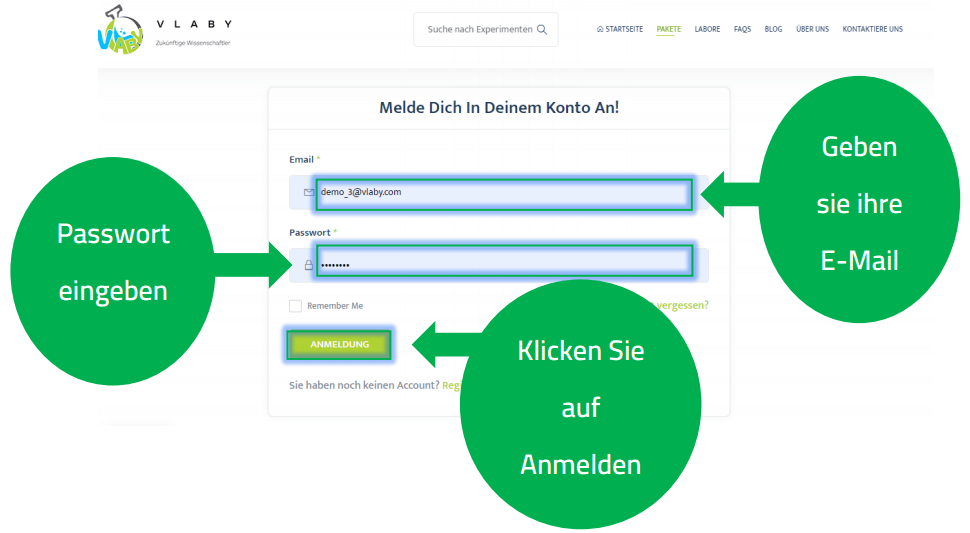Click the VLABY flask logo
Screen dimensions: 970x533
click(120, 31)
